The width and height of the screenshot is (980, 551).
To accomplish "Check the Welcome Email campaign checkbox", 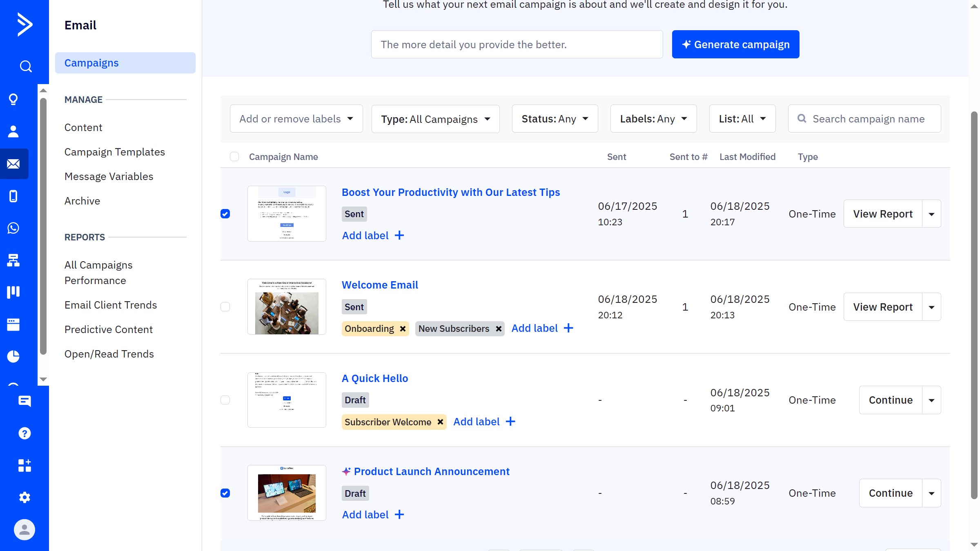I will pos(225,307).
